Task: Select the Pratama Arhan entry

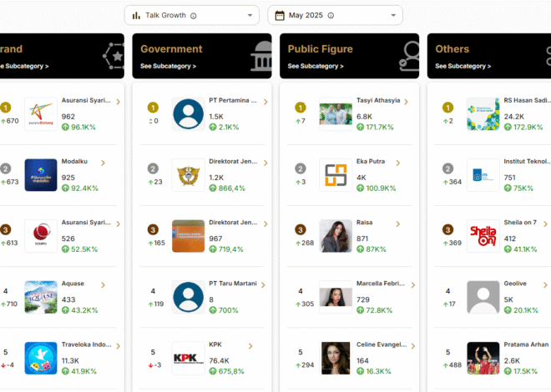Action: pyautogui.click(x=493, y=358)
